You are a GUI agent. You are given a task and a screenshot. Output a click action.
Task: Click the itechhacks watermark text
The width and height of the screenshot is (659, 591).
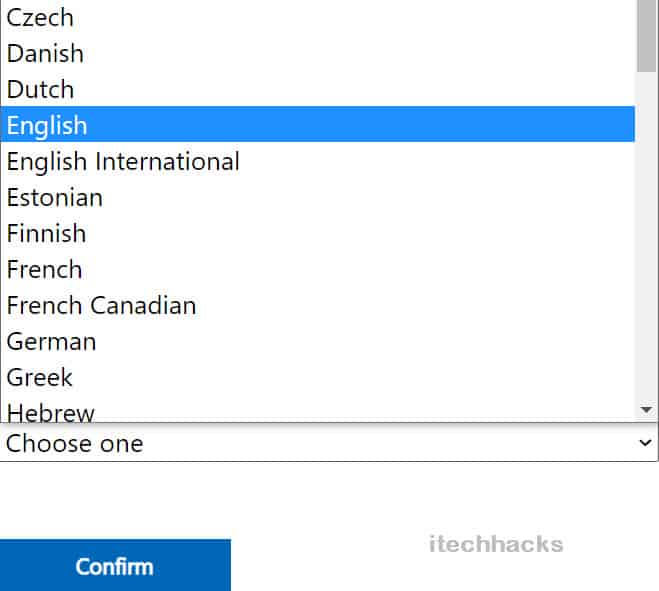pos(496,545)
